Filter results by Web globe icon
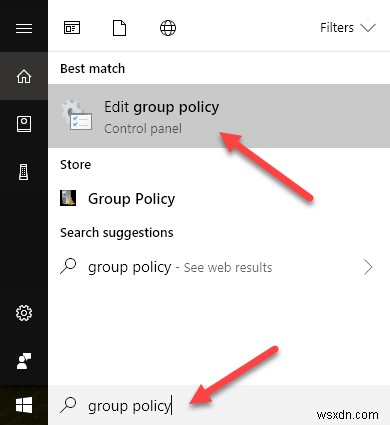Viewport: 390px width, 425px height. [168, 28]
